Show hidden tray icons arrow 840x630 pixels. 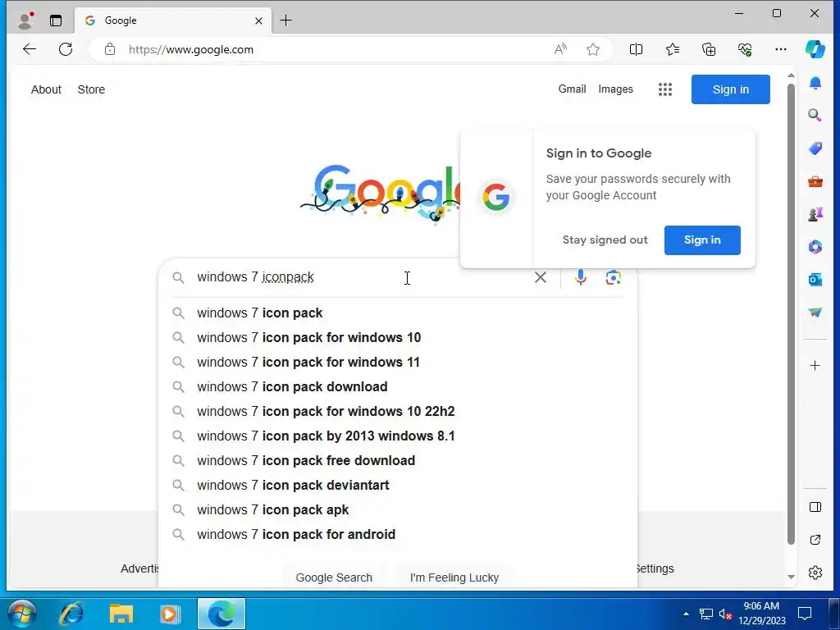(687, 614)
